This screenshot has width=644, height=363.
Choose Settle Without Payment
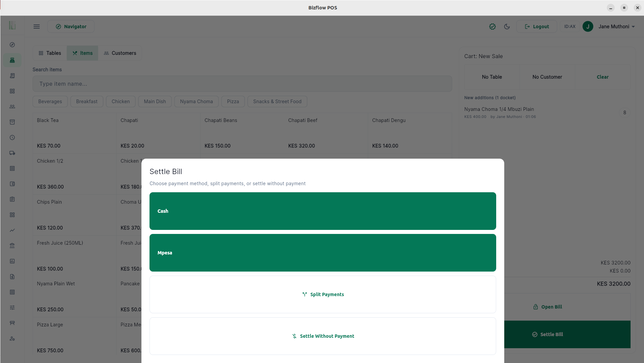pyautogui.click(x=323, y=336)
